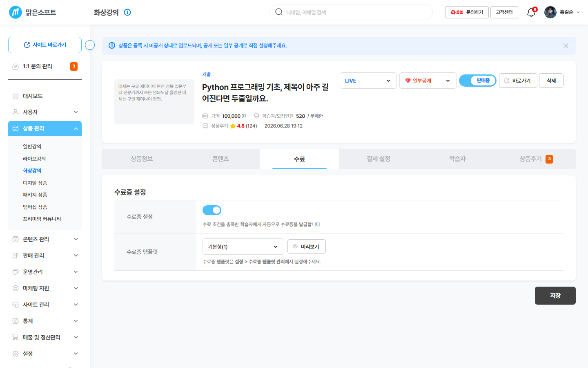588x368 pixels.
Task: Click the 홍길순 profile avatar
Action: [x=550, y=12]
